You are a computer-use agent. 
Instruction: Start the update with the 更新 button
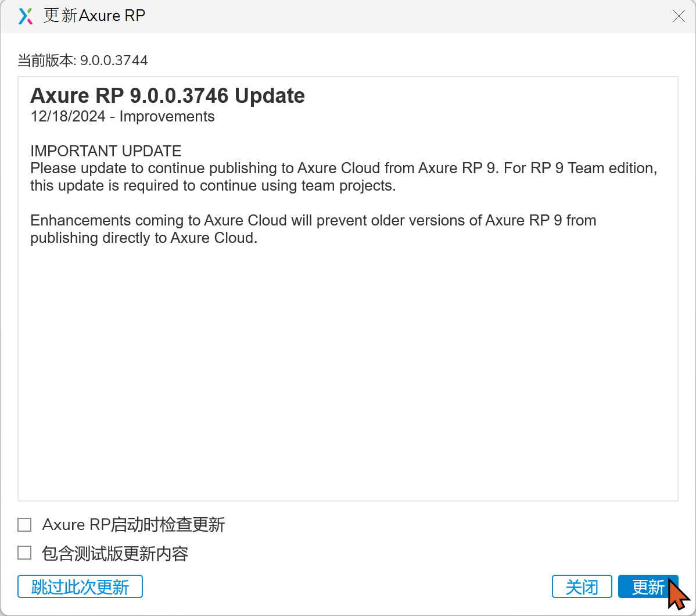[x=648, y=587]
